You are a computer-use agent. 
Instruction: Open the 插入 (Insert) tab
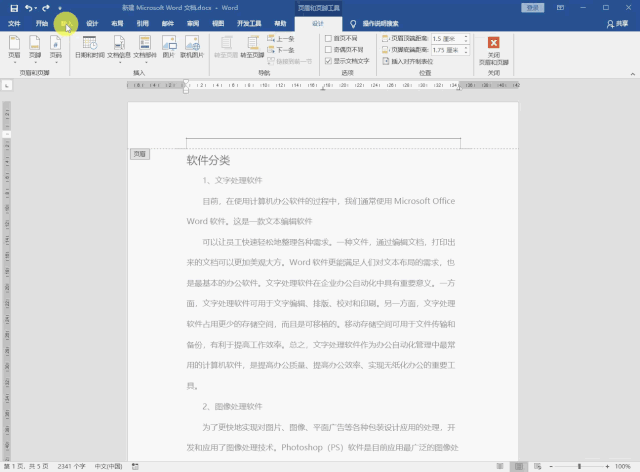(66, 24)
